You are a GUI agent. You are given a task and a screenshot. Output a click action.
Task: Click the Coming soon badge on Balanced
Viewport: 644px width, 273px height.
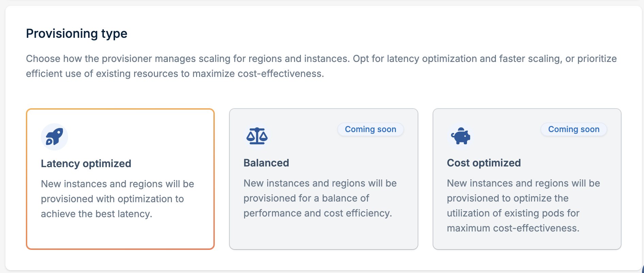pyautogui.click(x=370, y=129)
